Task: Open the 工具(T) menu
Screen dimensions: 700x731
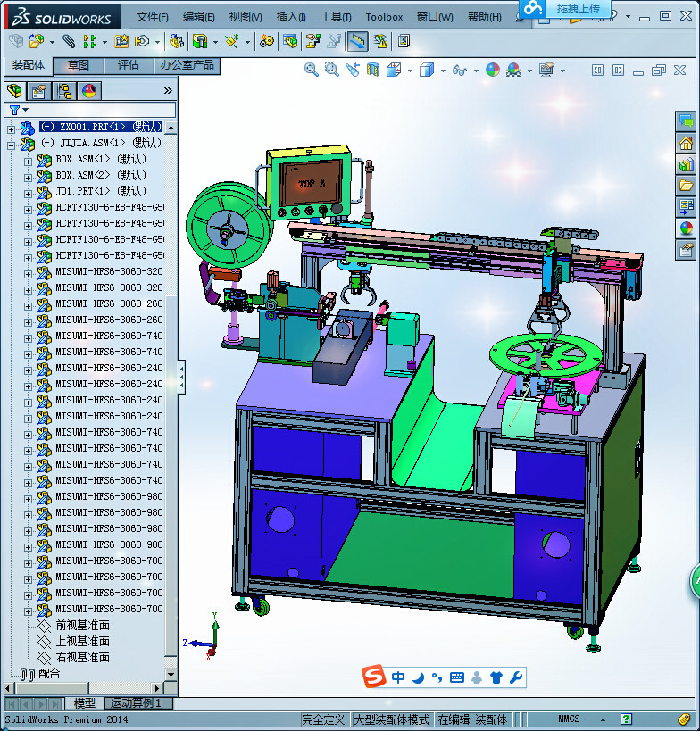Action: pyautogui.click(x=336, y=17)
